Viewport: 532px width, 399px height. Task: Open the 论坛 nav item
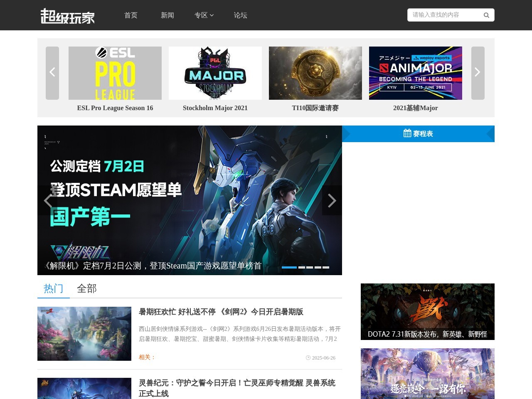[x=241, y=15]
